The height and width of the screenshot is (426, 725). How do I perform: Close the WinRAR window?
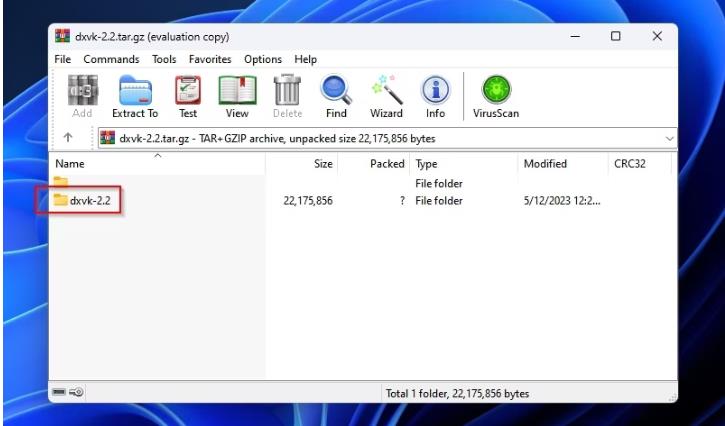[x=657, y=36]
